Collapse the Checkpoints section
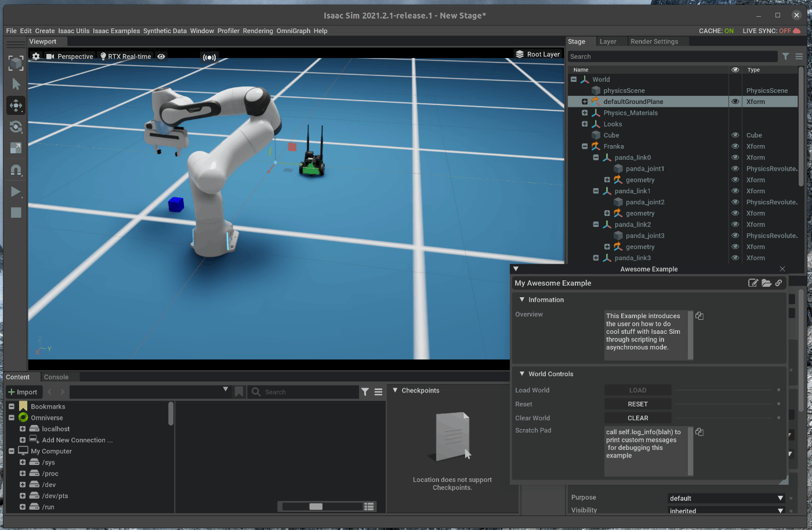This screenshot has width=812, height=530. point(395,390)
